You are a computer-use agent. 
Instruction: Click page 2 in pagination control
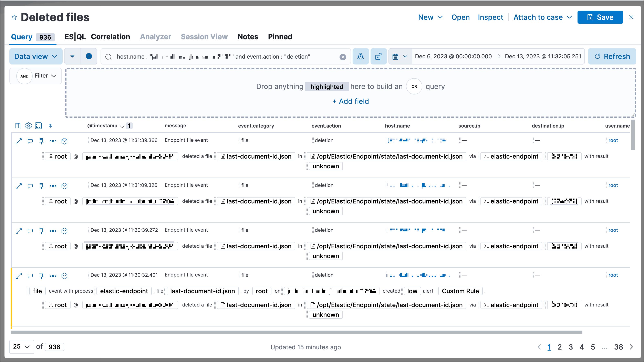point(560,347)
